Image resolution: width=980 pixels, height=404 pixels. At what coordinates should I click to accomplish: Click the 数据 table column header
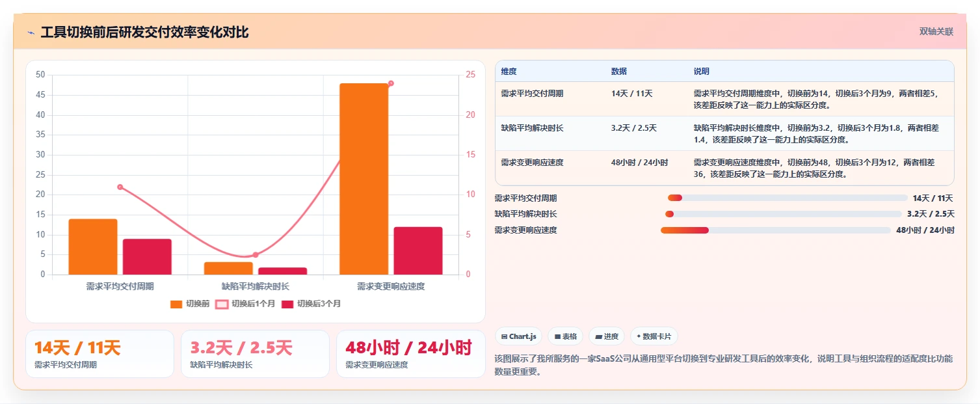pos(619,72)
